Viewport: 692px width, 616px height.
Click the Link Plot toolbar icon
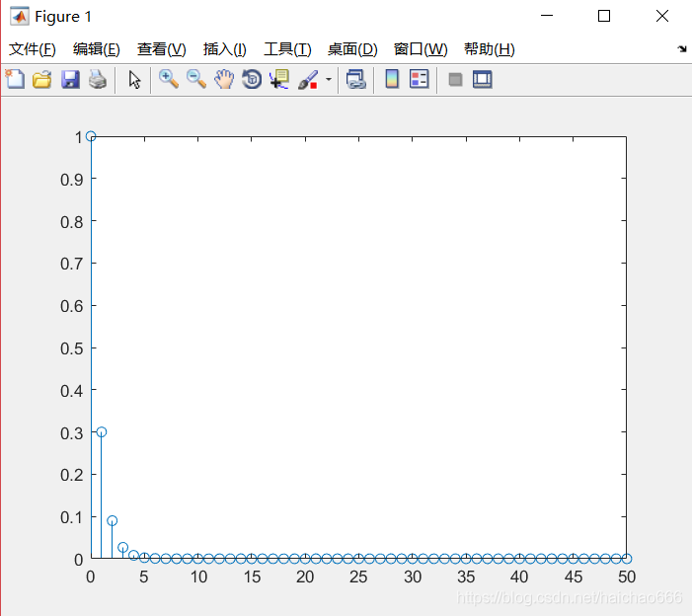click(x=356, y=80)
